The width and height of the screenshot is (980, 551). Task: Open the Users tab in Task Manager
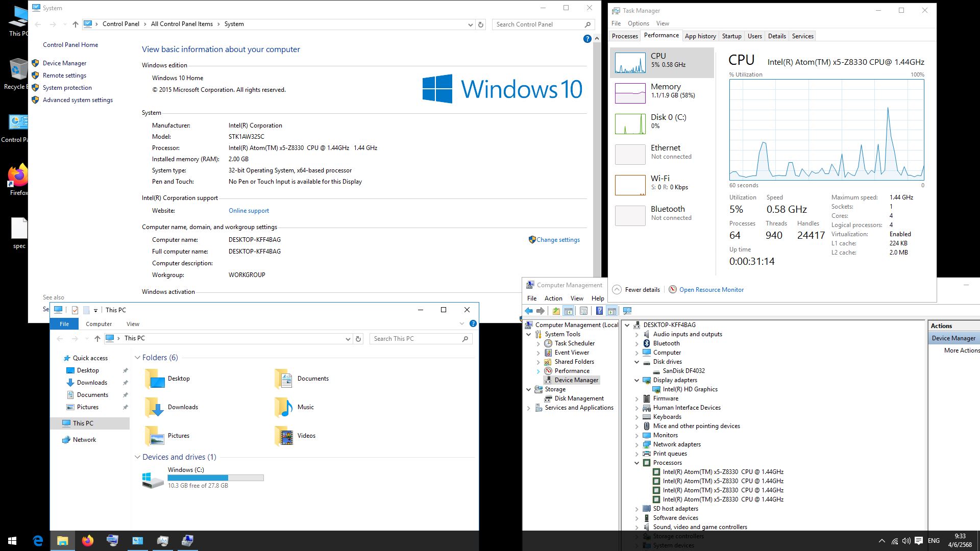(x=754, y=36)
